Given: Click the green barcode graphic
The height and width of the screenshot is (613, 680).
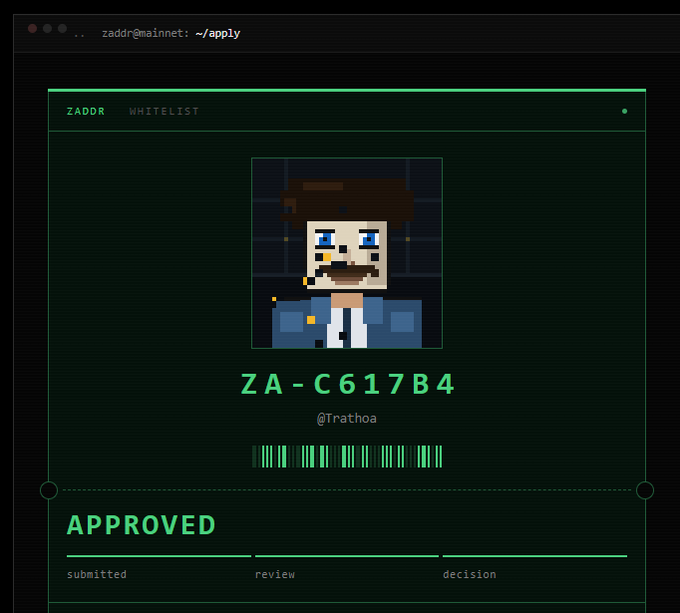Looking at the screenshot, I should pos(347,456).
